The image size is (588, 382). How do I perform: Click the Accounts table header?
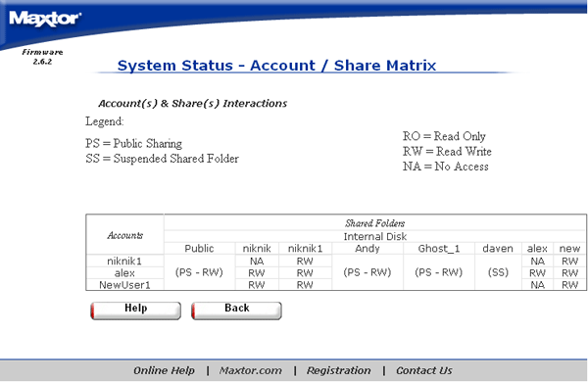124,235
